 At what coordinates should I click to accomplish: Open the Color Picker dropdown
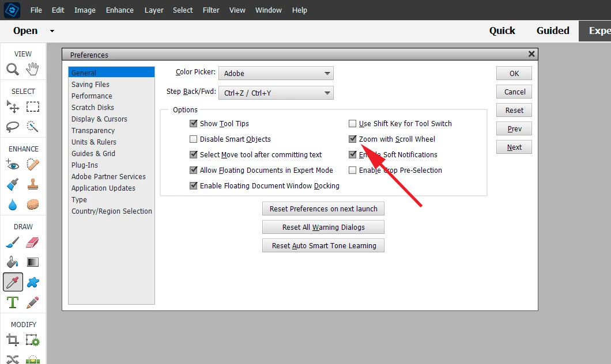click(276, 73)
